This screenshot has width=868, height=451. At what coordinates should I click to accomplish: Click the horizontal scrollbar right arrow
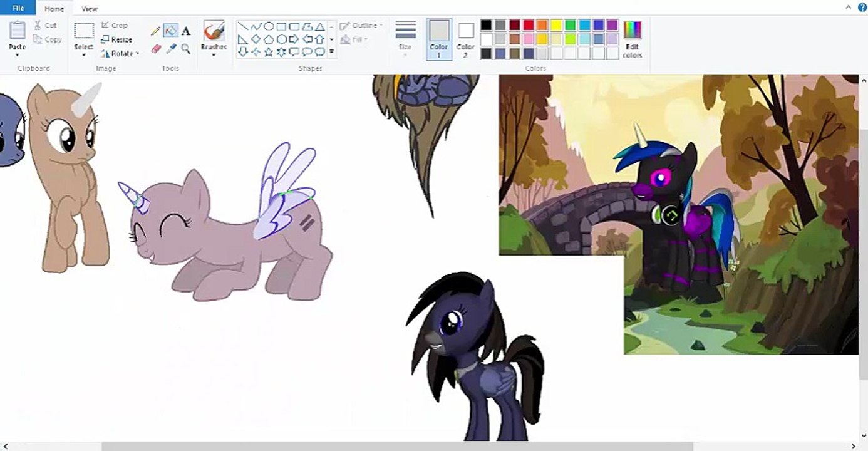click(854, 446)
